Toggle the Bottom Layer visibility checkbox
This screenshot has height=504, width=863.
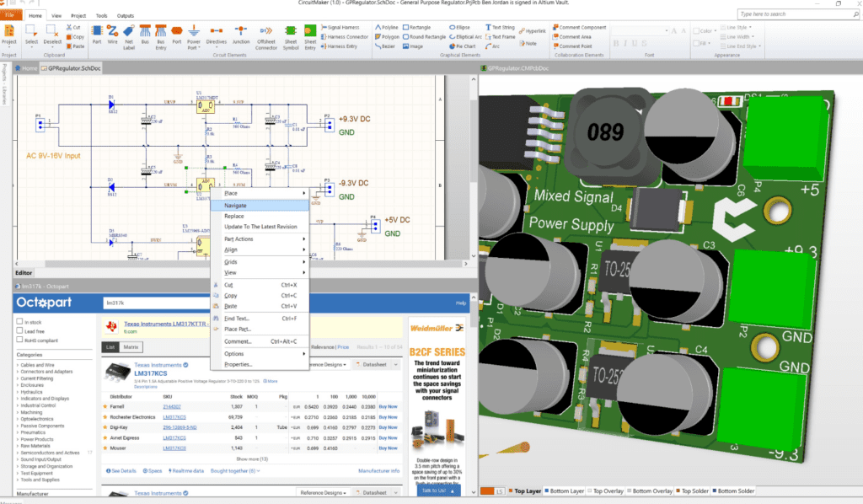(547, 491)
